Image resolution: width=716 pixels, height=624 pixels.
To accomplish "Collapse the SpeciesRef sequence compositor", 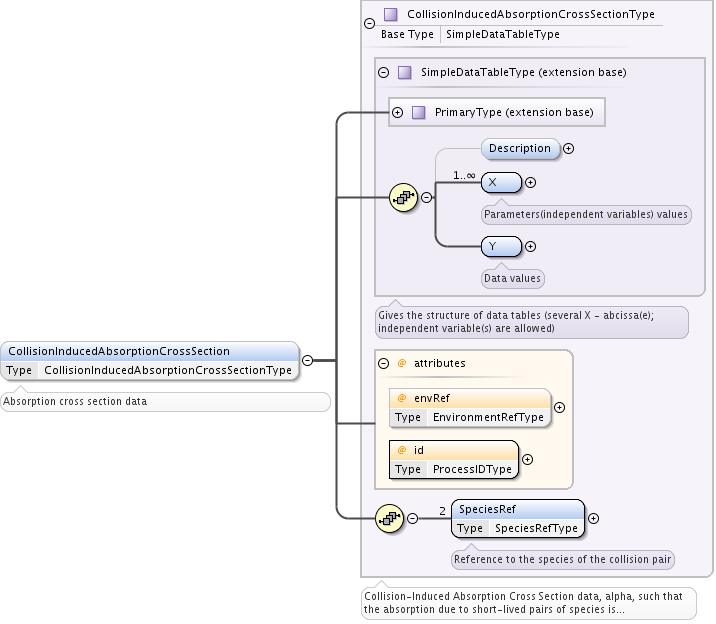I will pos(412,519).
